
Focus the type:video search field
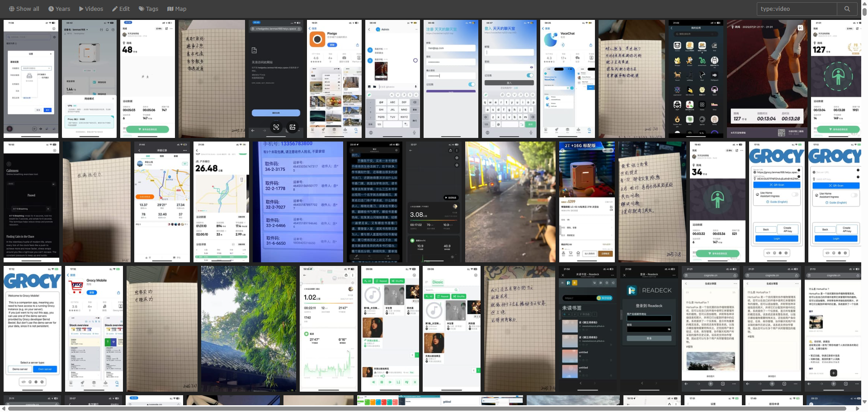click(797, 9)
